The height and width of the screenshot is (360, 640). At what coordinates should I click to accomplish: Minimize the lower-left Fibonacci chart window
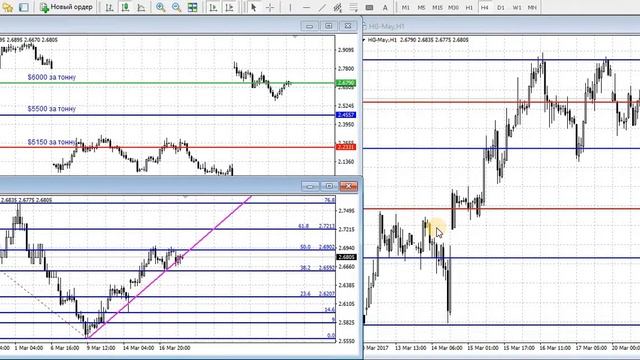tap(310, 186)
